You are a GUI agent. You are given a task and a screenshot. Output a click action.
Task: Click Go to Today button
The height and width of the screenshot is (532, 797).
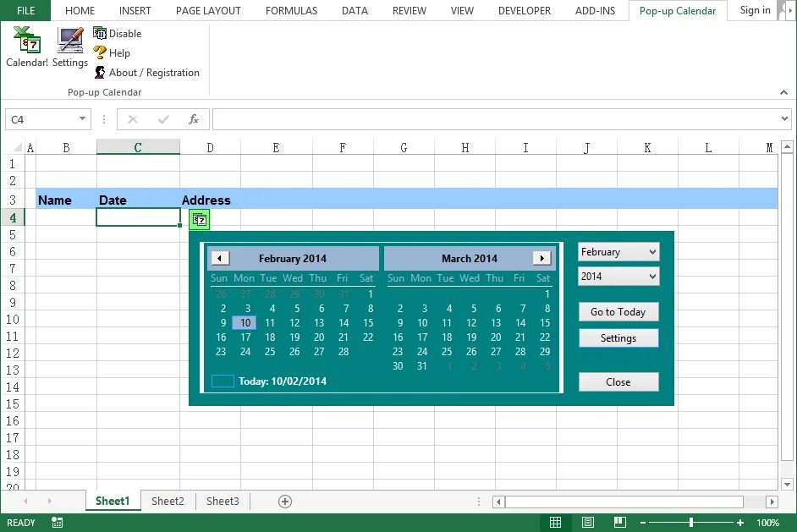coord(618,312)
